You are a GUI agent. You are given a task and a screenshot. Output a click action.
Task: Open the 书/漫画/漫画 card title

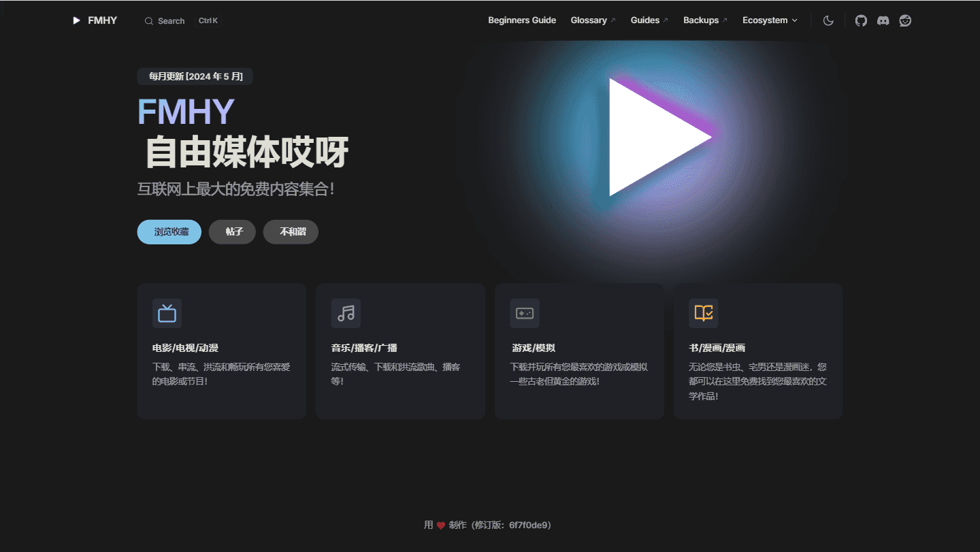click(x=717, y=348)
